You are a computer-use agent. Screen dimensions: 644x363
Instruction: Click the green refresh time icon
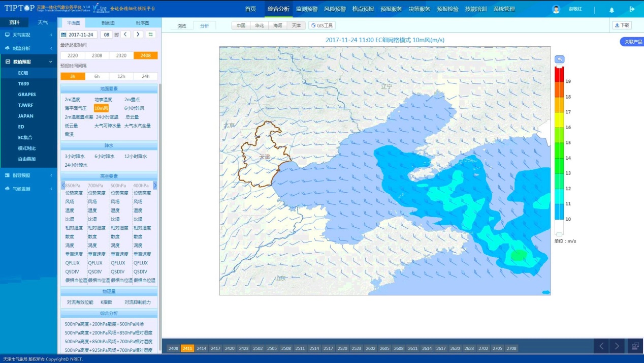point(151,35)
